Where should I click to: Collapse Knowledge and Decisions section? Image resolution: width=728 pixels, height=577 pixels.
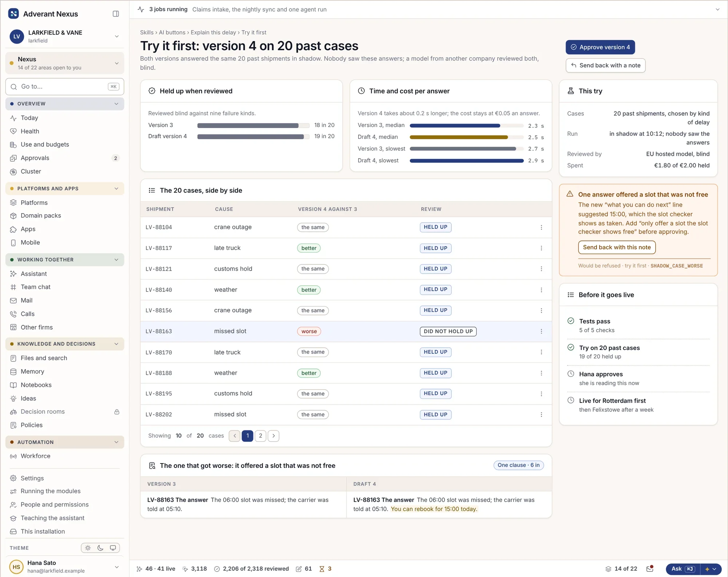click(x=65, y=344)
